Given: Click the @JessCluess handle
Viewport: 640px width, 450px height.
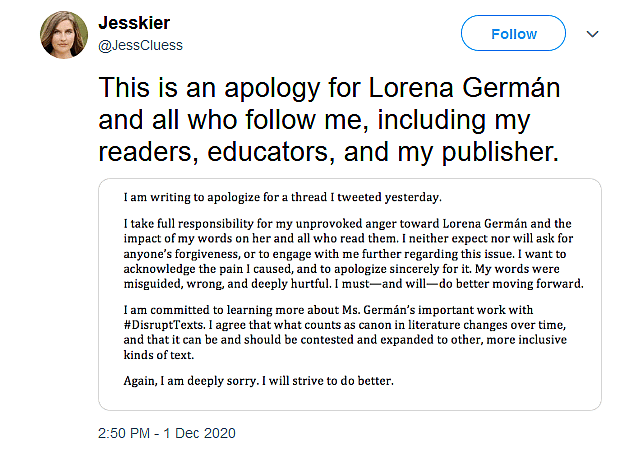Looking at the screenshot, I should 141,45.
